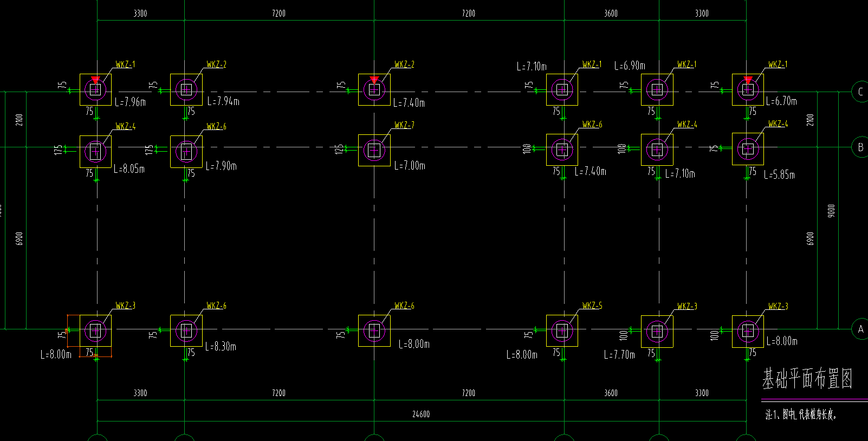The height and width of the screenshot is (441, 868).
Task: Select pile length label L=7.00m
Action: coord(410,165)
